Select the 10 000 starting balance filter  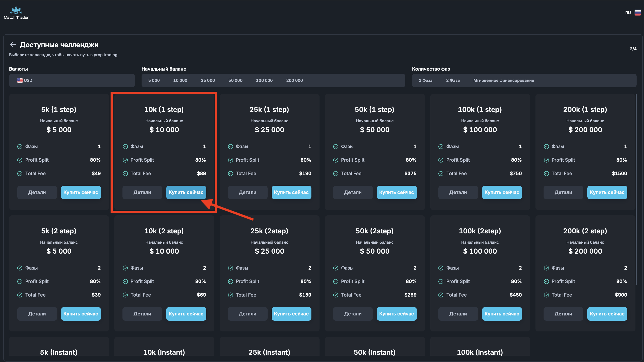point(180,80)
